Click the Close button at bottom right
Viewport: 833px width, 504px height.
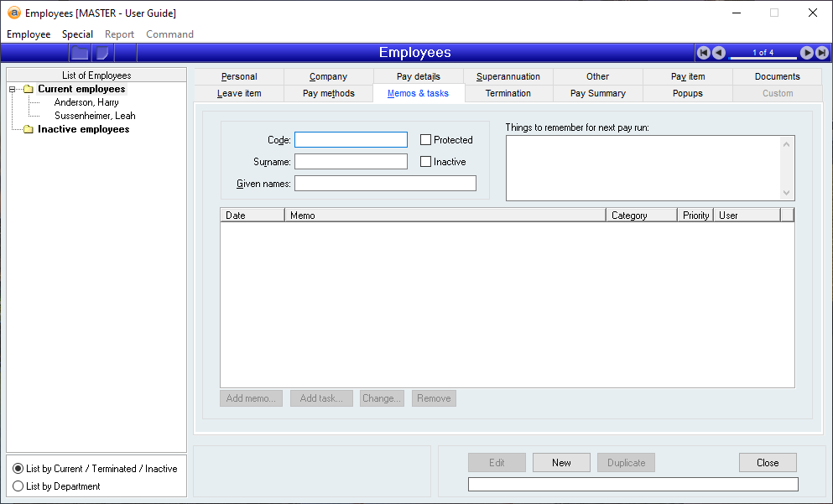click(x=767, y=463)
